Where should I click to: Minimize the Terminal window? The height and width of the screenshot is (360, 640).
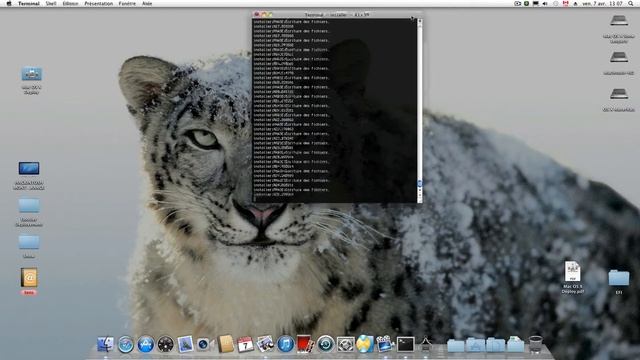click(263, 14)
